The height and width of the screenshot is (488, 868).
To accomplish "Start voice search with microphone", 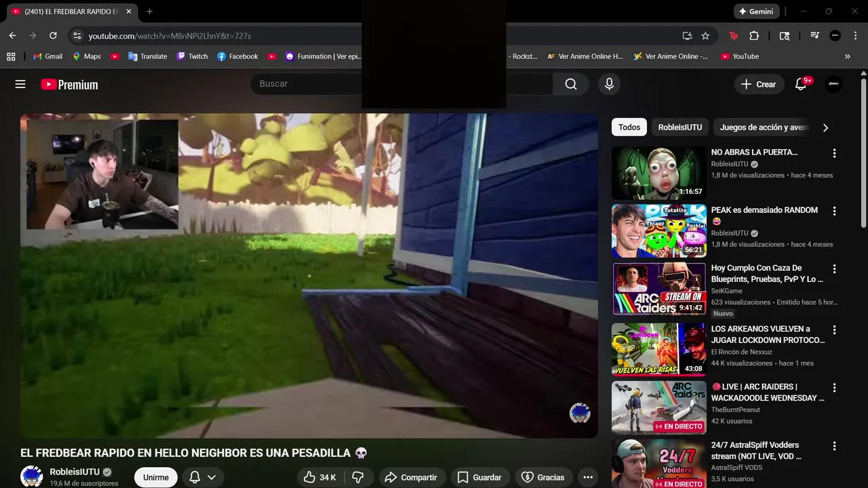I will (x=609, y=84).
